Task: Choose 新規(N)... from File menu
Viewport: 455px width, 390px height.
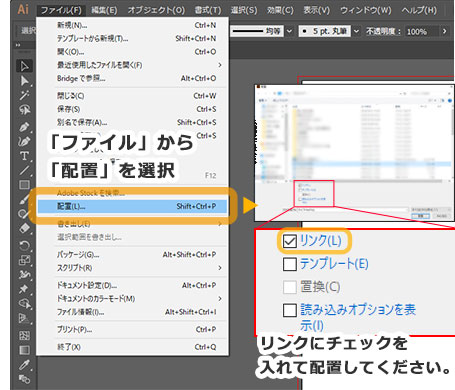Action: [133, 25]
